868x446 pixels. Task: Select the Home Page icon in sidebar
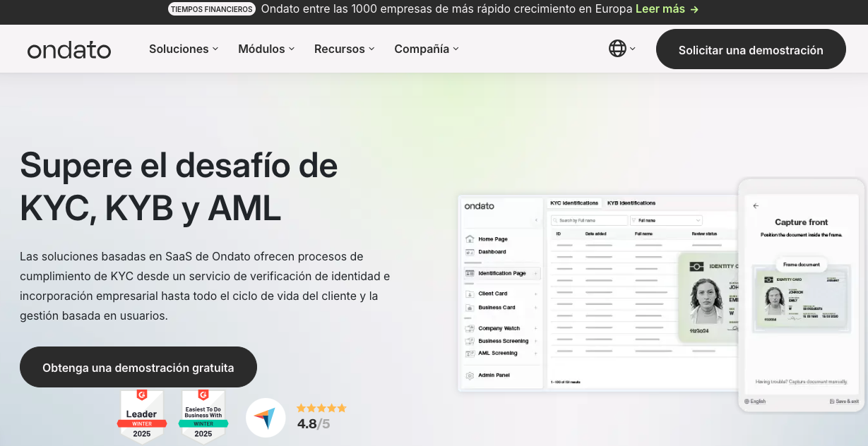[x=470, y=239]
